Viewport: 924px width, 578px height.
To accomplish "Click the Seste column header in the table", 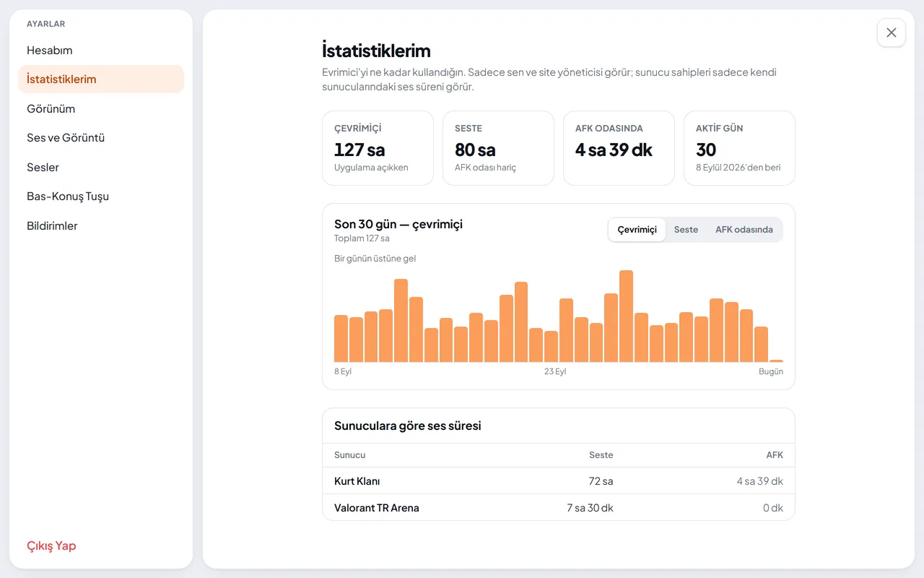I will coord(601,455).
